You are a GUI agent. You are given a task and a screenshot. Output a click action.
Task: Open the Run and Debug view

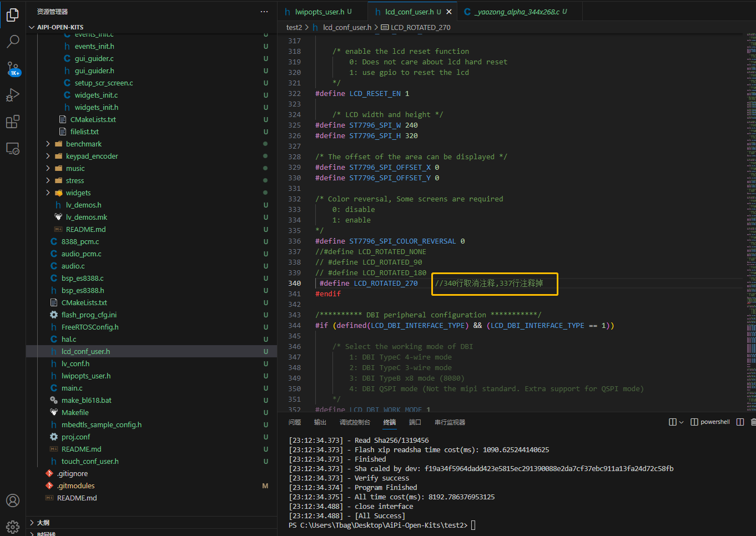pos(13,95)
